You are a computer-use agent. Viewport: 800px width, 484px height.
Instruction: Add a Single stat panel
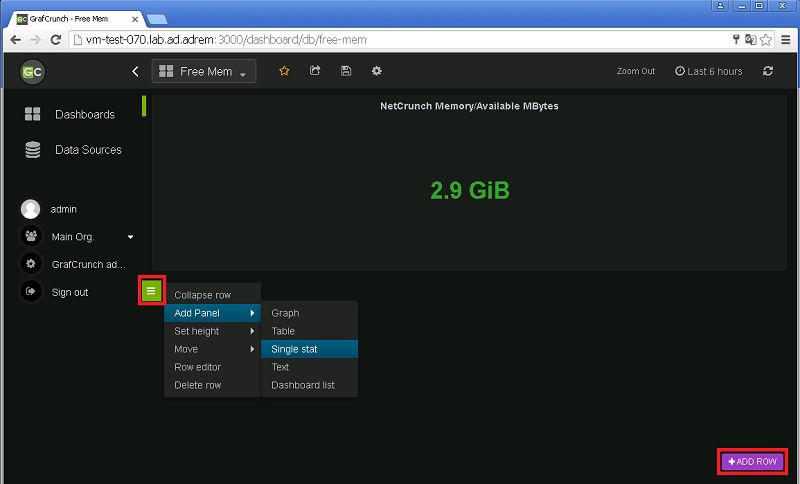pos(309,349)
